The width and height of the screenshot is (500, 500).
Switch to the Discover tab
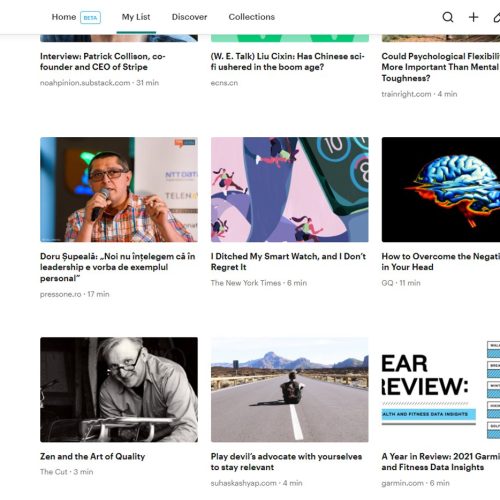[x=189, y=17]
